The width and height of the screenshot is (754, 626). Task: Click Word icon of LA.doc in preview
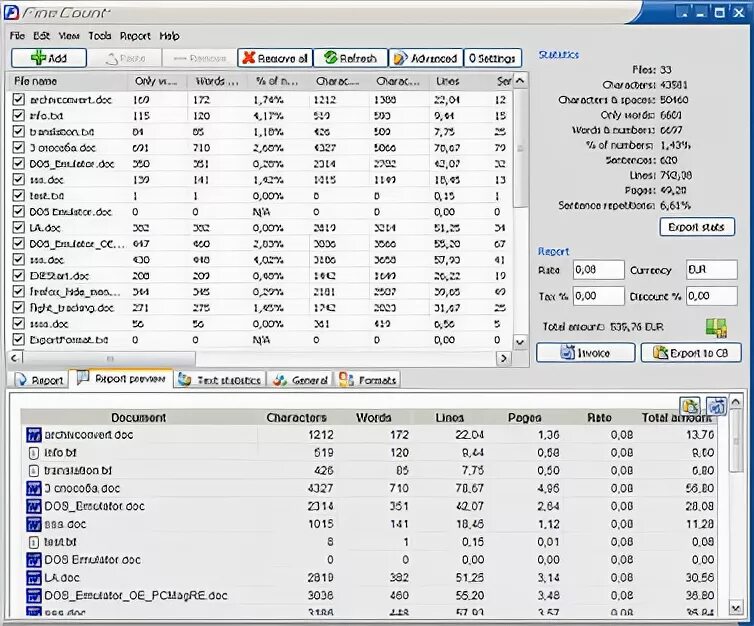click(x=34, y=578)
